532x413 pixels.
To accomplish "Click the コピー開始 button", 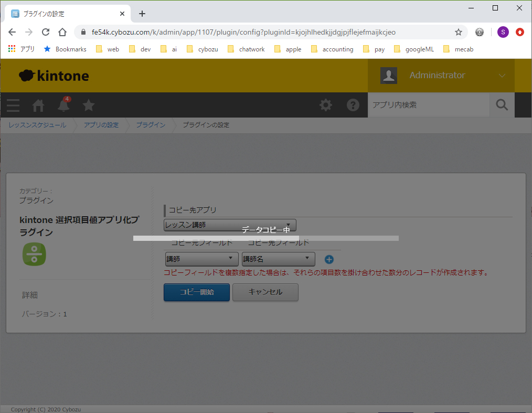I will [x=197, y=292].
